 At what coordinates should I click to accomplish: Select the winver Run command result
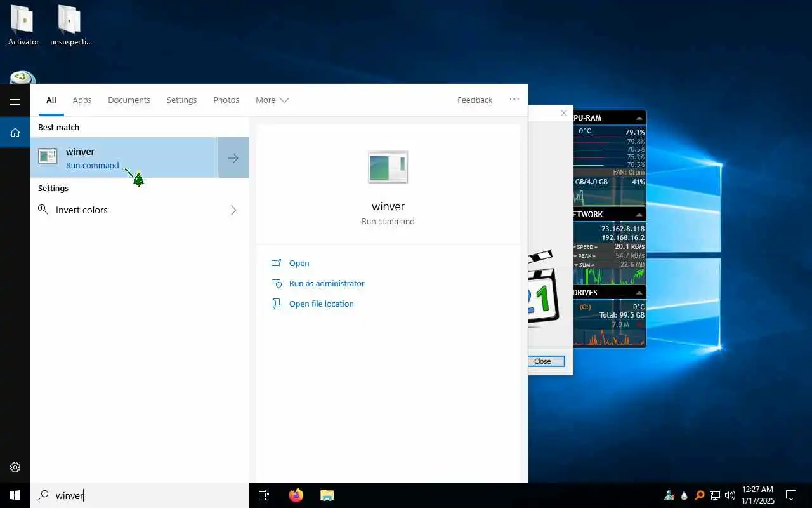pyautogui.click(x=124, y=157)
